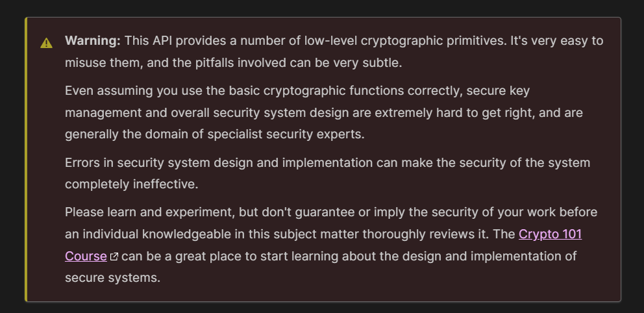This screenshot has height=313, width=644.
Task: Click the words secure key at line end
Action: (498, 90)
